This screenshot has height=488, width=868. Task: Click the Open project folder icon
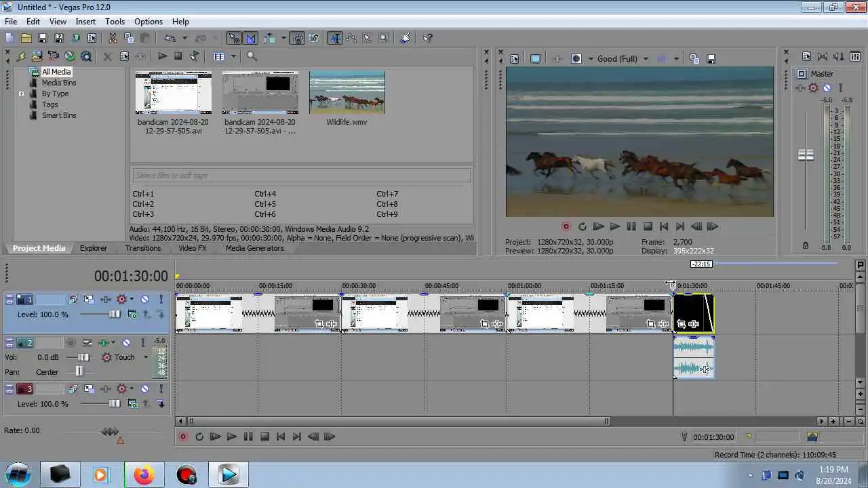26,38
